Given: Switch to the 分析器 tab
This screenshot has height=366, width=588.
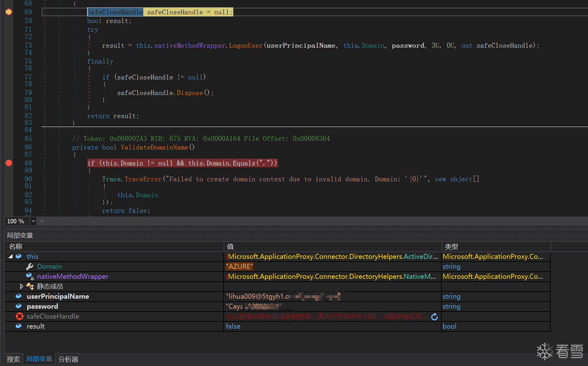Looking at the screenshot, I should [x=68, y=359].
